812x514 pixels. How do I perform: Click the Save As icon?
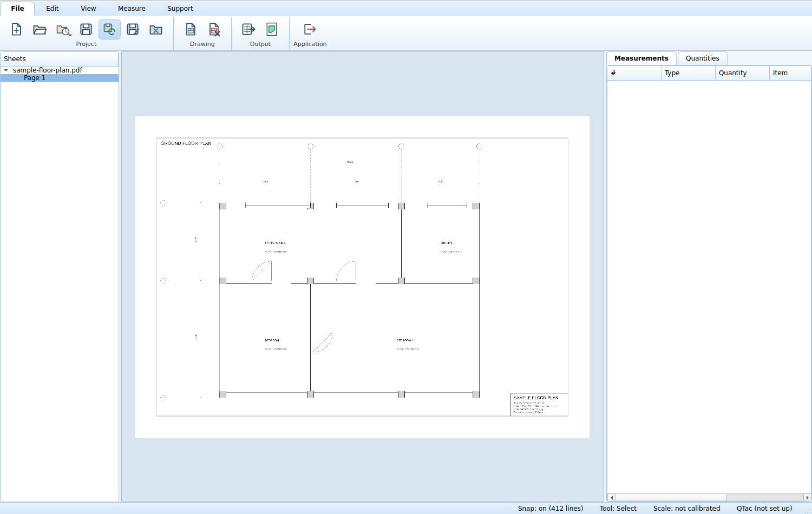[133, 29]
